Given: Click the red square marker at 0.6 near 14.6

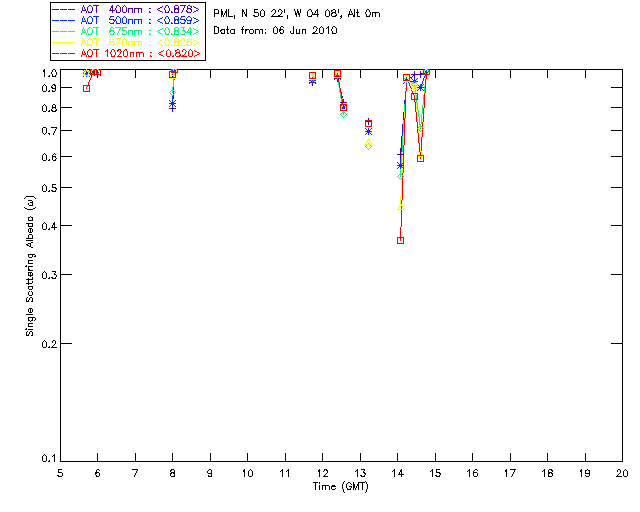Looking at the screenshot, I should pos(420,158).
